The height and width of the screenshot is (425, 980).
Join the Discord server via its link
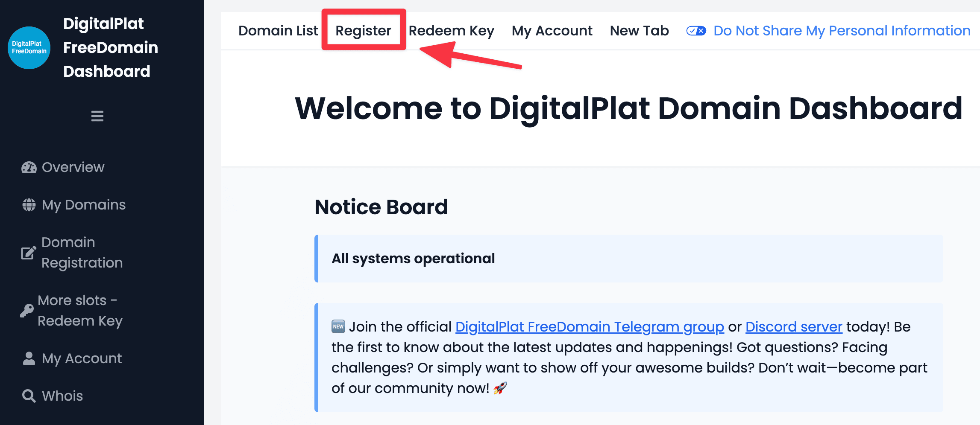[x=793, y=326]
